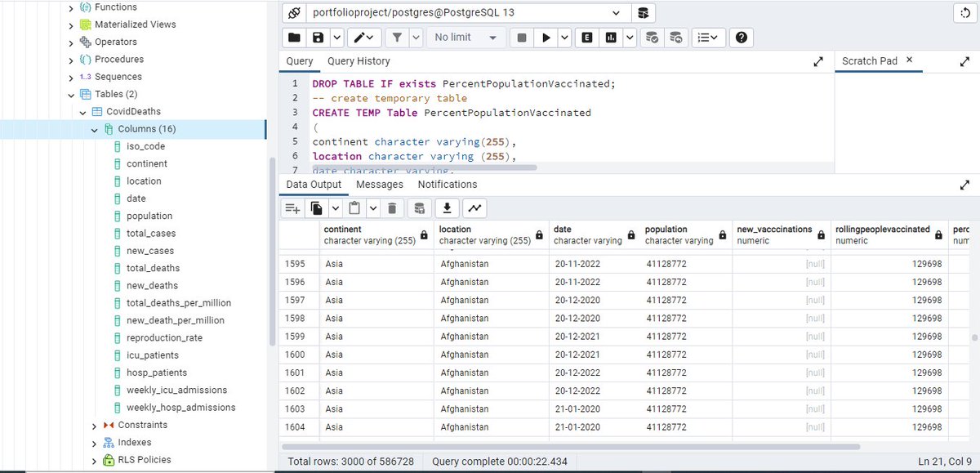Open the Macros list dropdown
The image size is (980, 473).
[708, 38]
